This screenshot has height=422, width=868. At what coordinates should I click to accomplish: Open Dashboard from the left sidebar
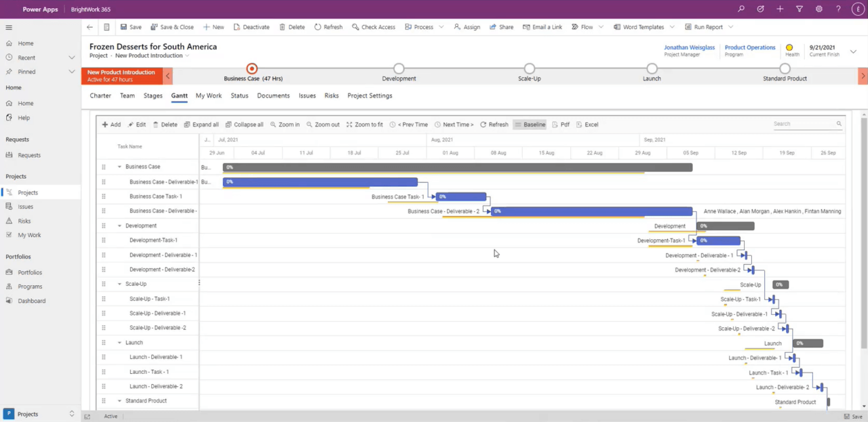(x=31, y=301)
